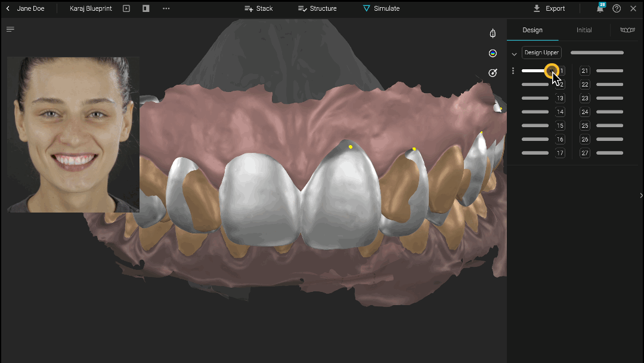Switch to the Initial tab
This screenshot has width=644, height=363.
(584, 30)
